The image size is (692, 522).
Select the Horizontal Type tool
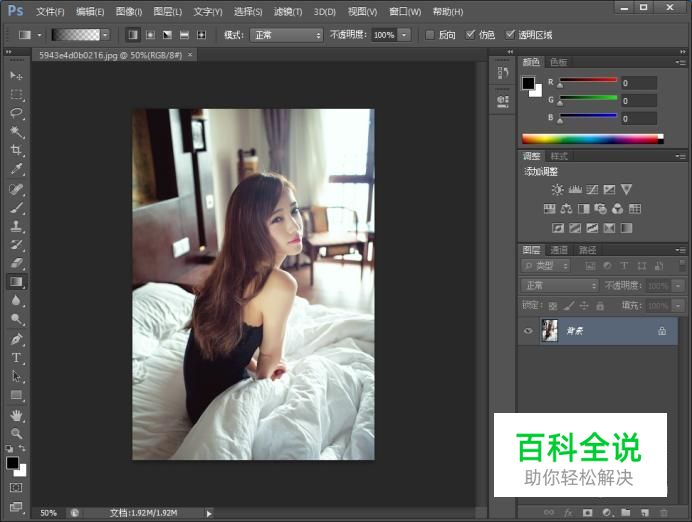17,358
